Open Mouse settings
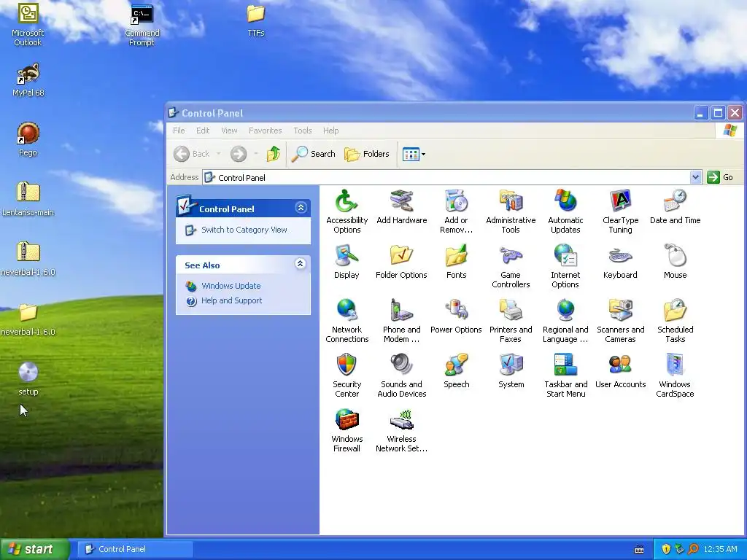 tap(675, 262)
